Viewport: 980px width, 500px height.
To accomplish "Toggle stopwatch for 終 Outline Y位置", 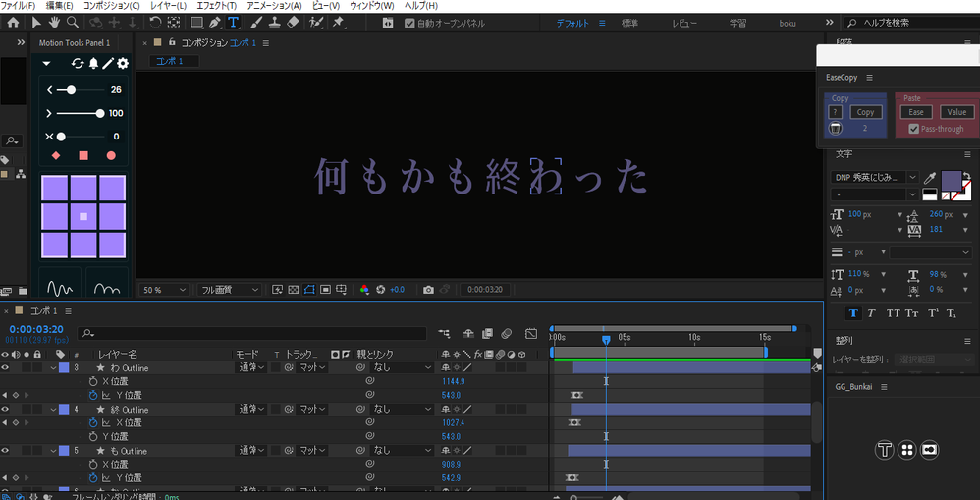I will click(93, 436).
